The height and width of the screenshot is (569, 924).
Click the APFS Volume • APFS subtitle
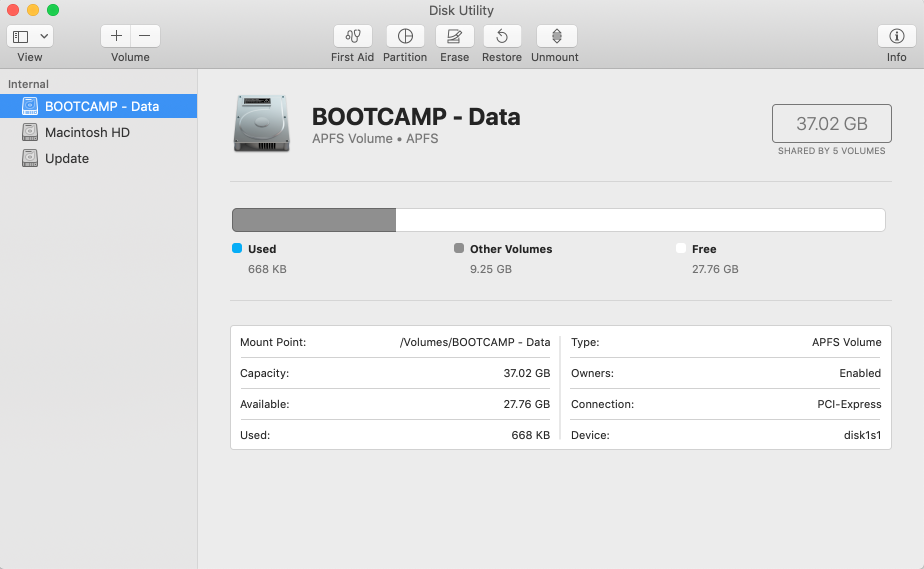coord(375,138)
